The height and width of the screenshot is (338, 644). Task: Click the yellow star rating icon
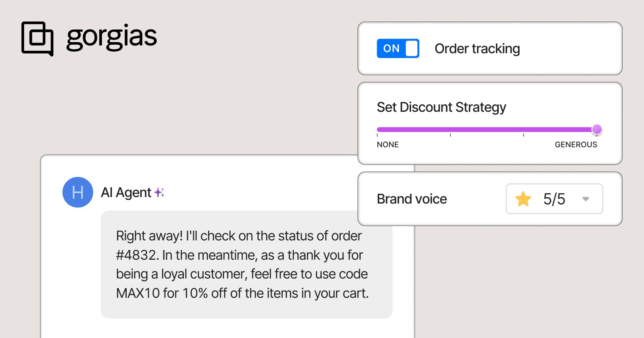click(523, 199)
